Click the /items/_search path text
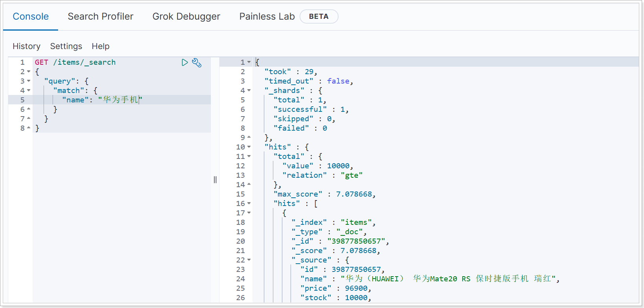 (x=84, y=62)
